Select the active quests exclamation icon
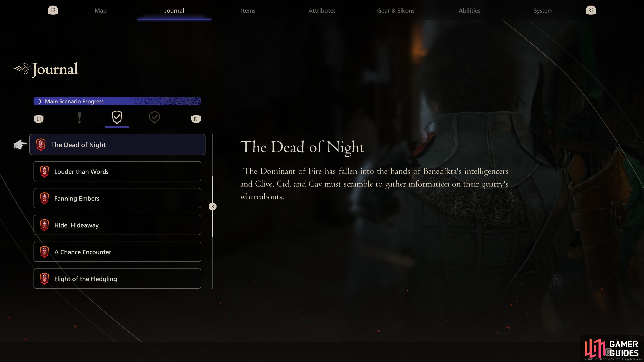This screenshot has width=644, height=362. pos(79,118)
